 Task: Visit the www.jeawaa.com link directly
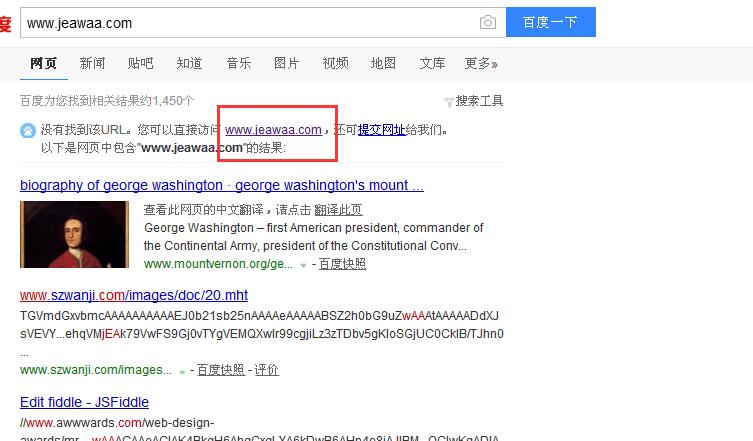[273, 130]
